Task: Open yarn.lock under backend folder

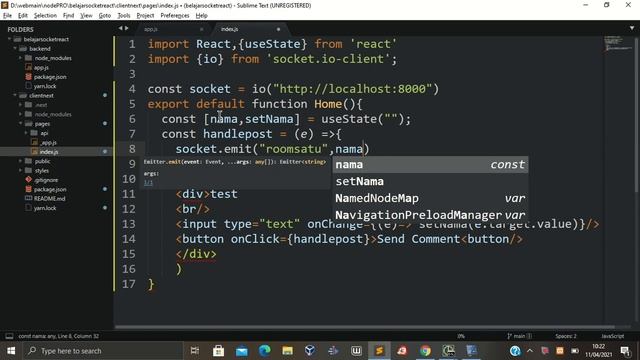Action: coord(45,86)
